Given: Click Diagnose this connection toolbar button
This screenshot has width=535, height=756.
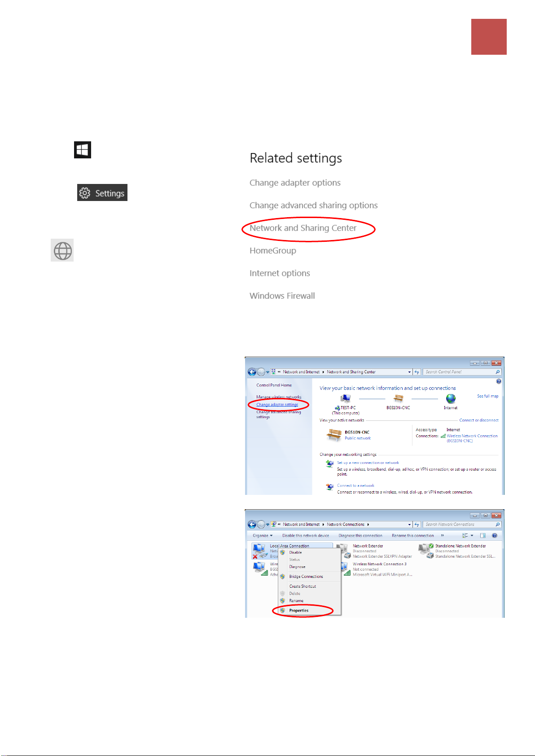Looking at the screenshot, I should pos(360,535).
